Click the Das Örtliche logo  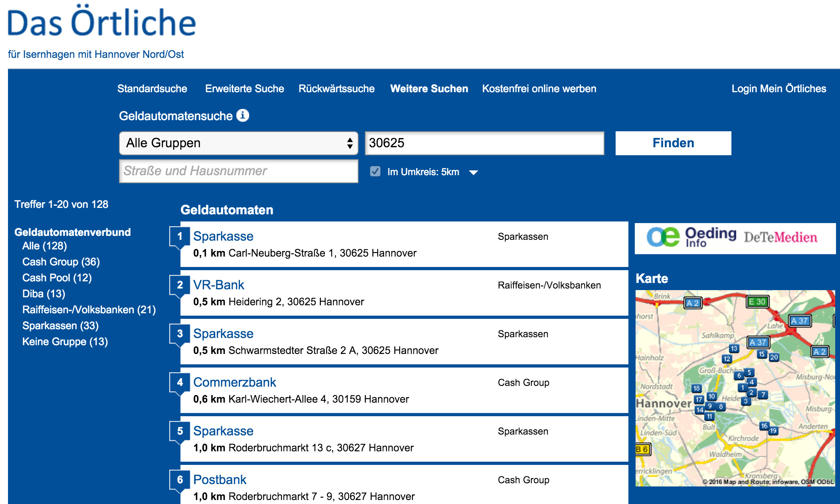102,22
